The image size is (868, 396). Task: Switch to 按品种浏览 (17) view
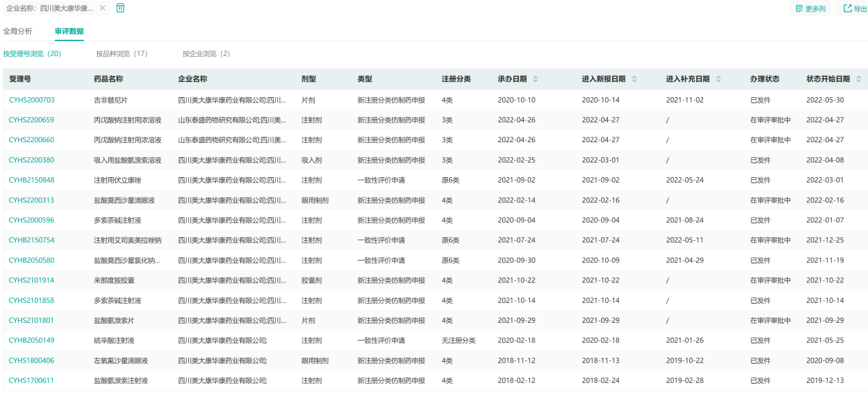pos(122,53)
